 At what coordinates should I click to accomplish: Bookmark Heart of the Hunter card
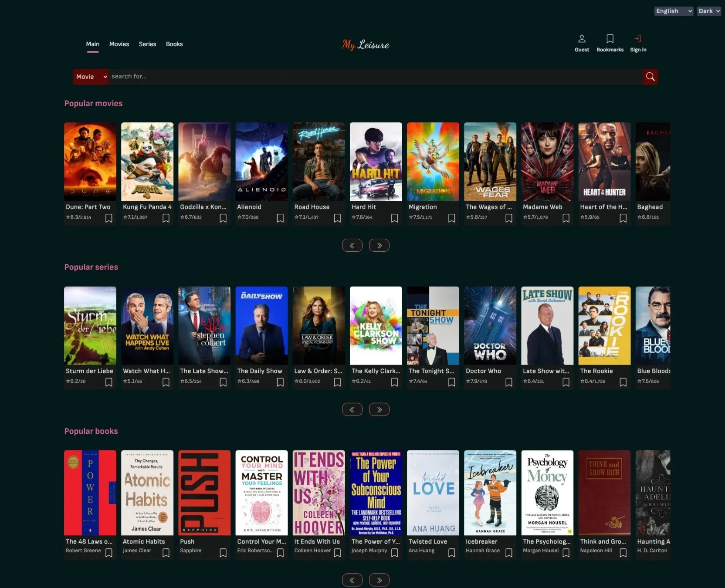point(623,218)
